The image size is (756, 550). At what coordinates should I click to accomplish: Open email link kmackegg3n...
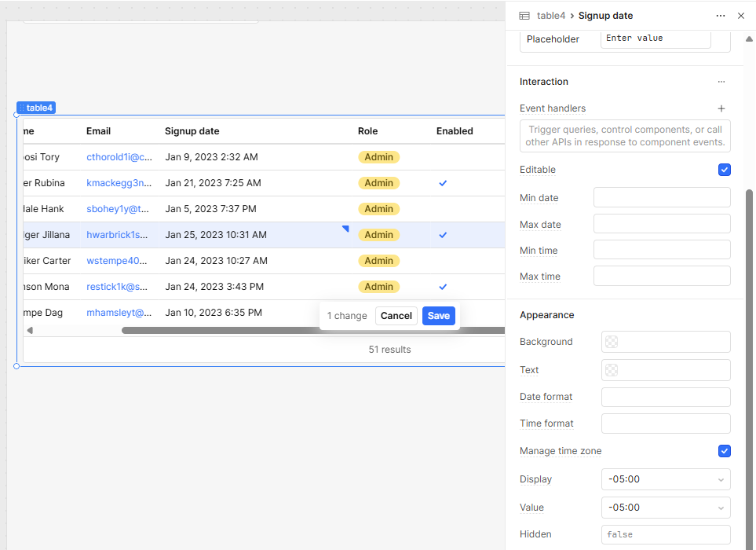point(119,183)
